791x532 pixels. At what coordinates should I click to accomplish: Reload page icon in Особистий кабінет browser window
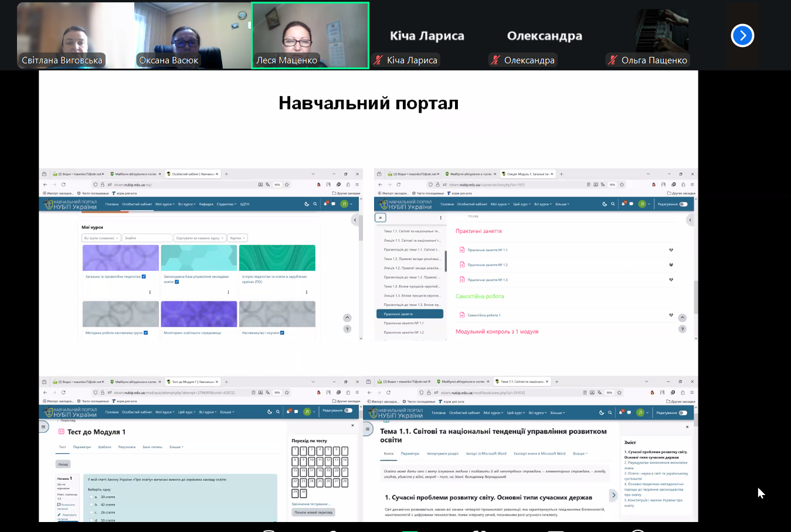63,184
